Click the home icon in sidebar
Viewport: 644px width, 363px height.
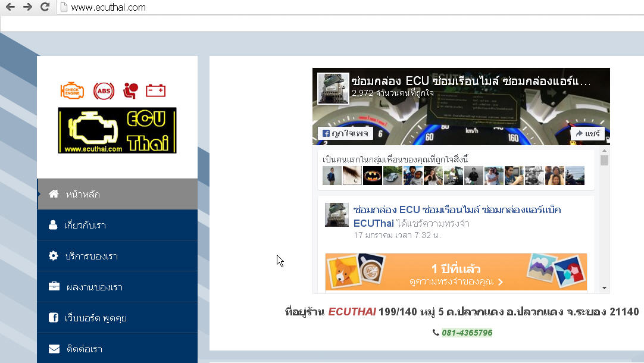pos(54,194)
